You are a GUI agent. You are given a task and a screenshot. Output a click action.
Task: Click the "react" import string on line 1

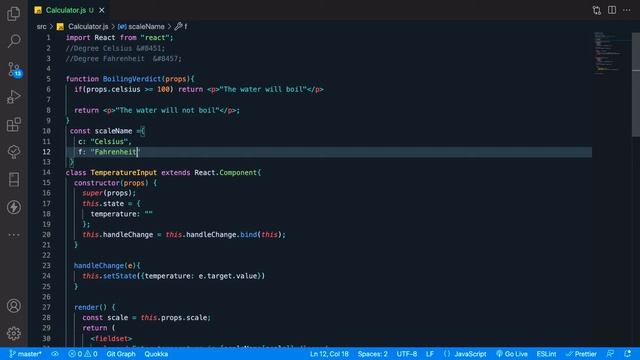coord(155,38)
